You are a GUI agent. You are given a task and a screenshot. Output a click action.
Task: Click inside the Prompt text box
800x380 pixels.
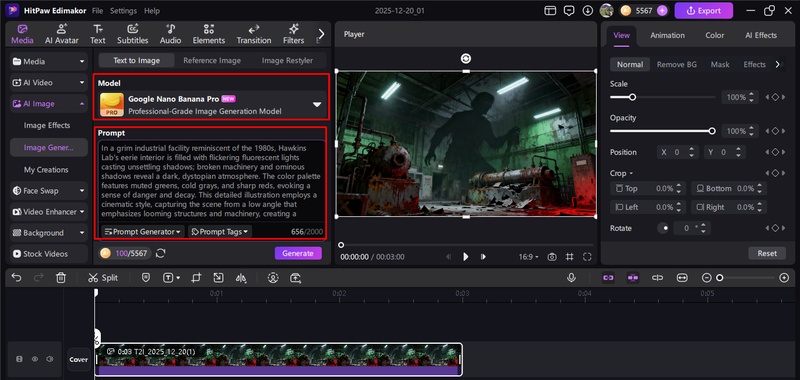coord(212,182)
